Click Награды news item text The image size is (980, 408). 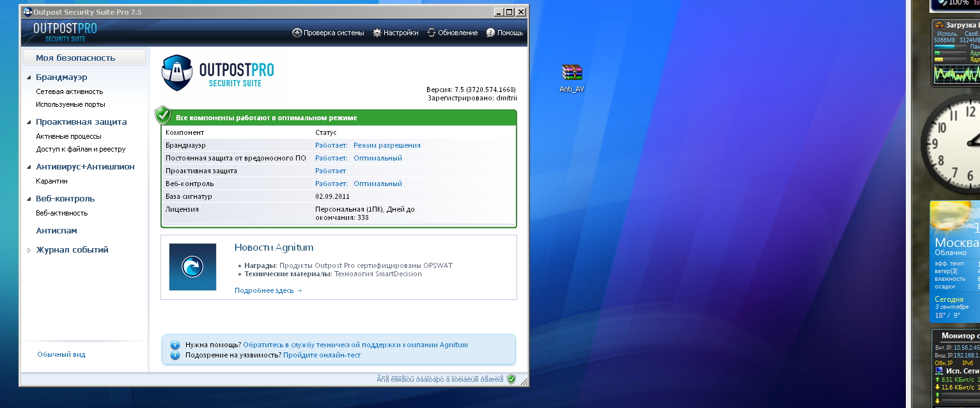click(x=348, y=265)
